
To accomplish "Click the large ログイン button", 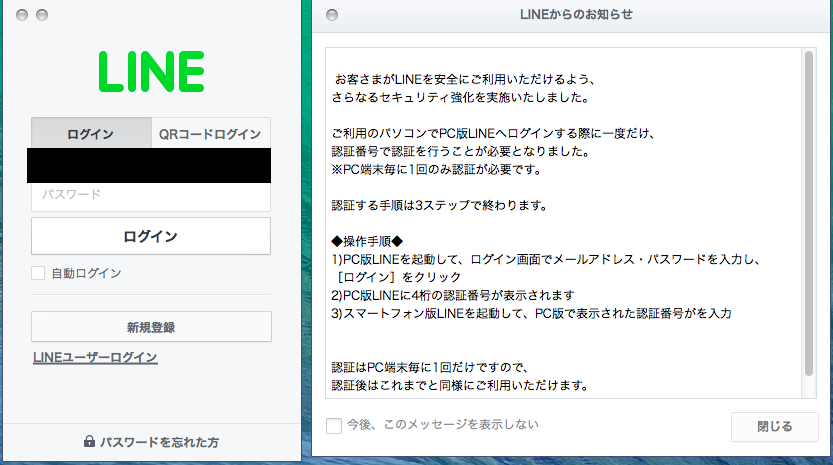I will click(151, 236).
